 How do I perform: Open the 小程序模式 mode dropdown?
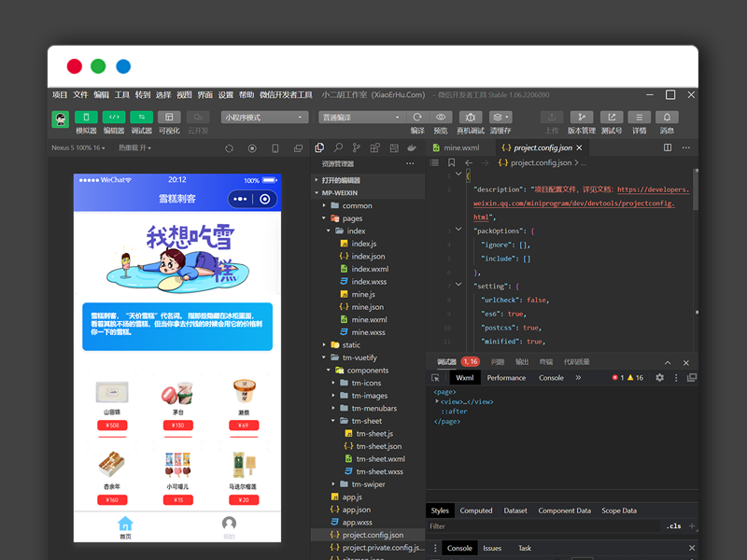(264, 118)
